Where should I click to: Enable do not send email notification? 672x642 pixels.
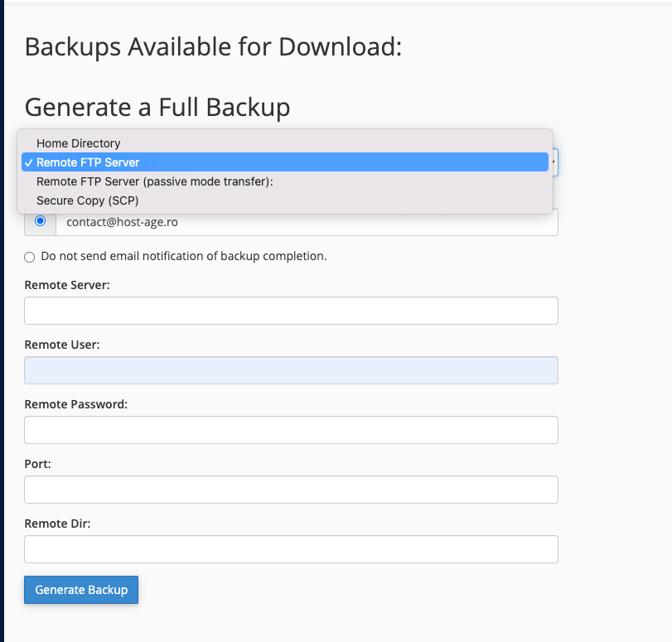point(29,257)
